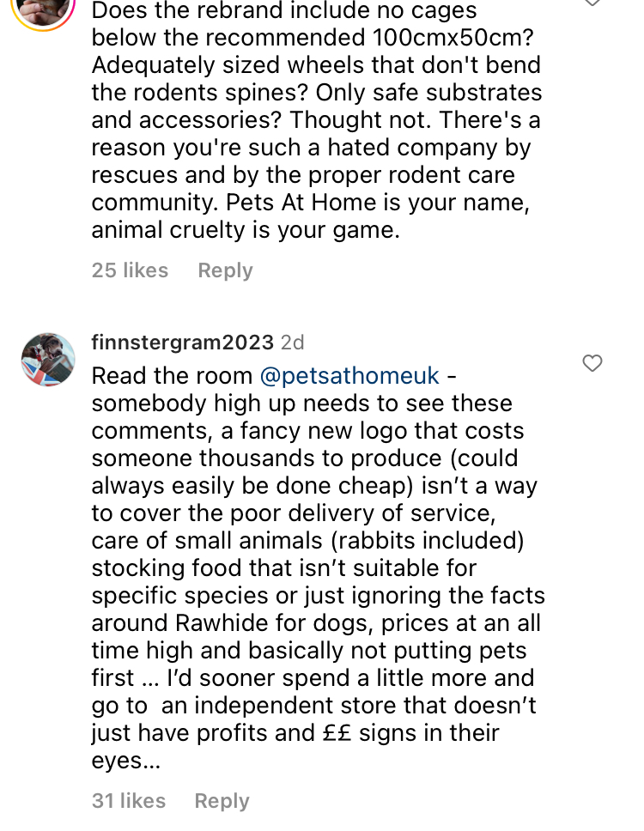The height and width of the screenshot is (831, 644).
Task: View the 25 likes list
Action: [x=130, y=270]
